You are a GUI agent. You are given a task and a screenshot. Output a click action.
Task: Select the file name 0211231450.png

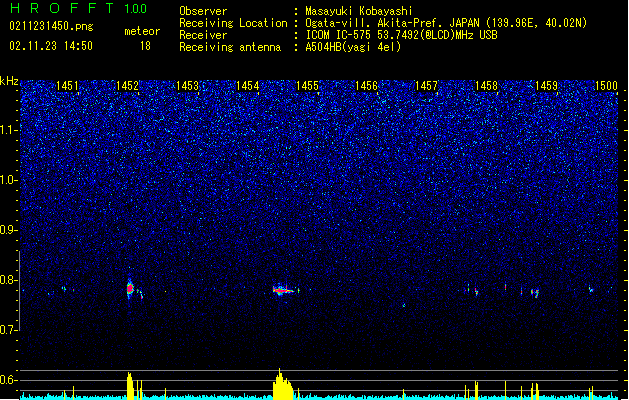coord(51,26)
